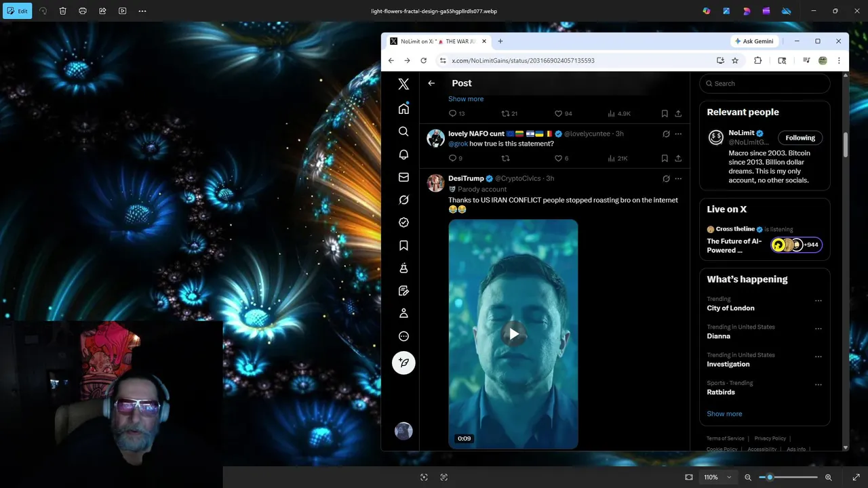Reload the X page in Chrome
The image size is (868, 488).
[424, 60]
